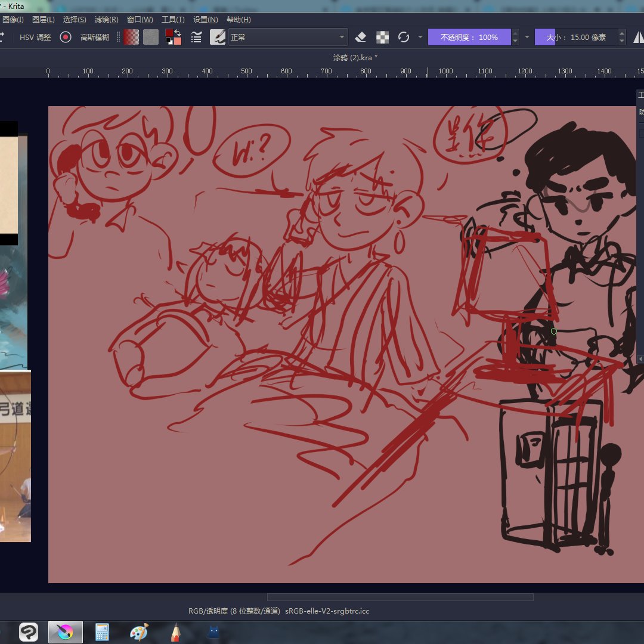Click the HSV 调整 toolbar button
This screenshot has height=644, width=644.
click(x=35, y=38)
